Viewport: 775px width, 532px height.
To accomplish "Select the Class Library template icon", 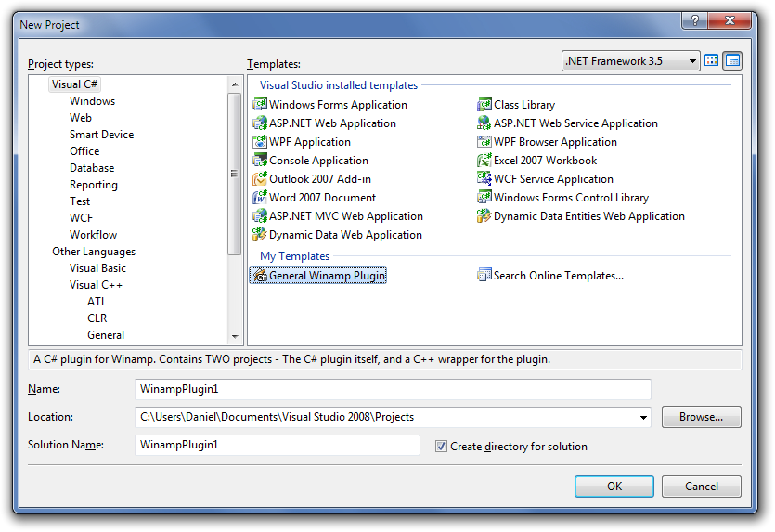I will pos(484,104).
